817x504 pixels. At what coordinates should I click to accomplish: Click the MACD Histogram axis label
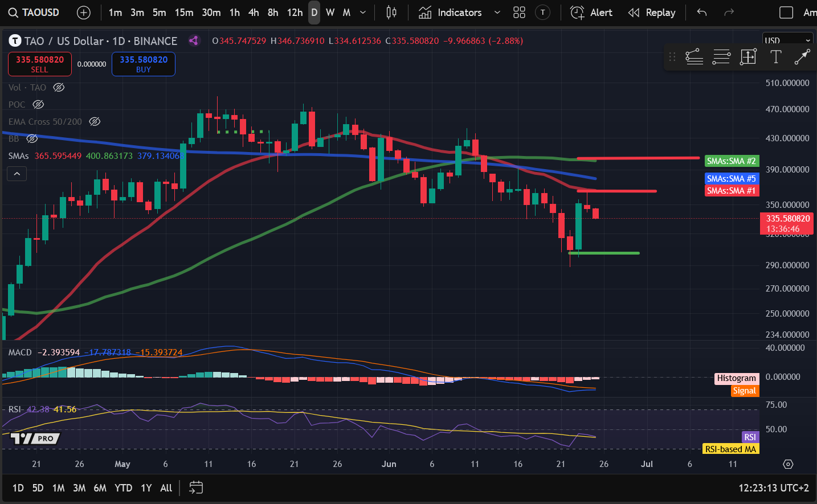tap(737, 378)
